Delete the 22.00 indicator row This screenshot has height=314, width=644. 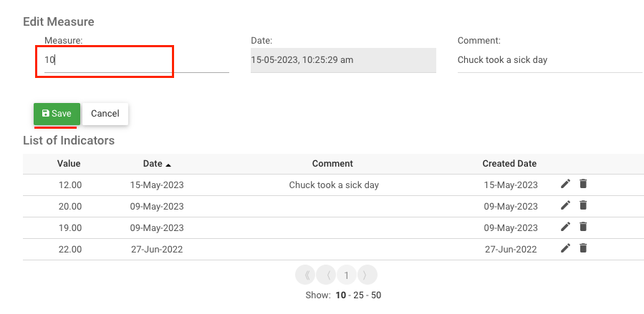(583, 249)
